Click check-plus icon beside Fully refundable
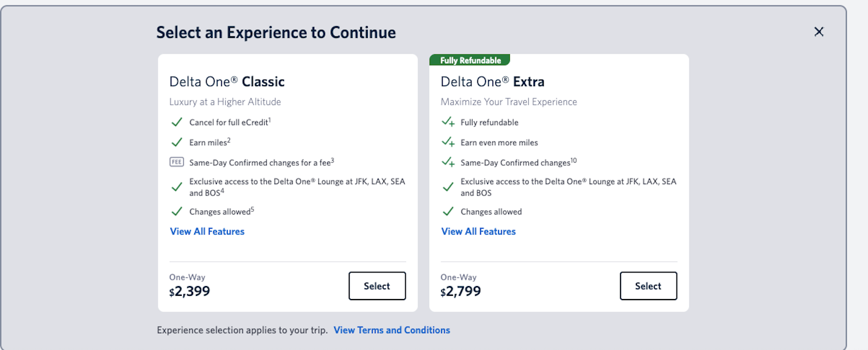 448,122
